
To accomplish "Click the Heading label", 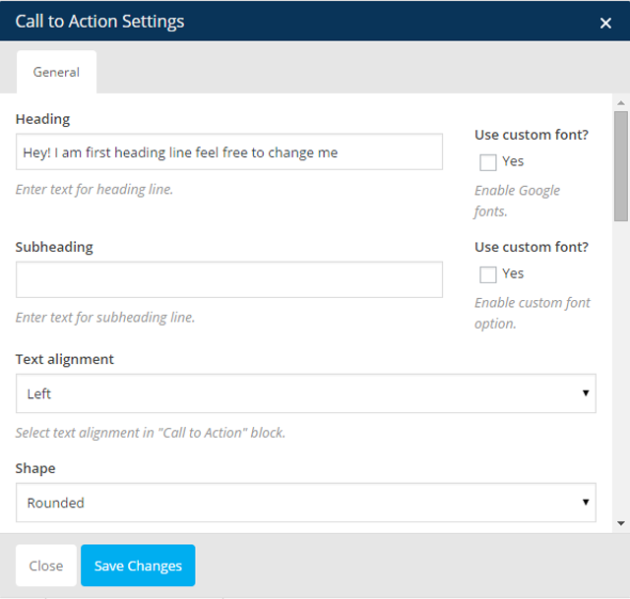I will pos(43,119).
